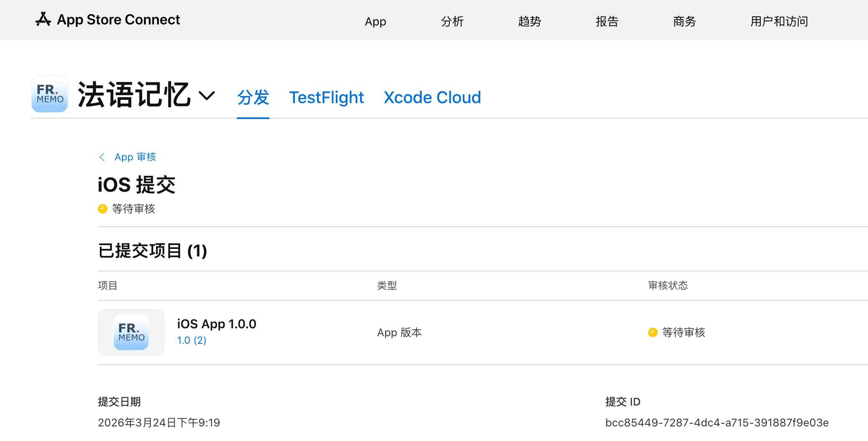Click the 提交 ID value text

[x=716, y=423]
